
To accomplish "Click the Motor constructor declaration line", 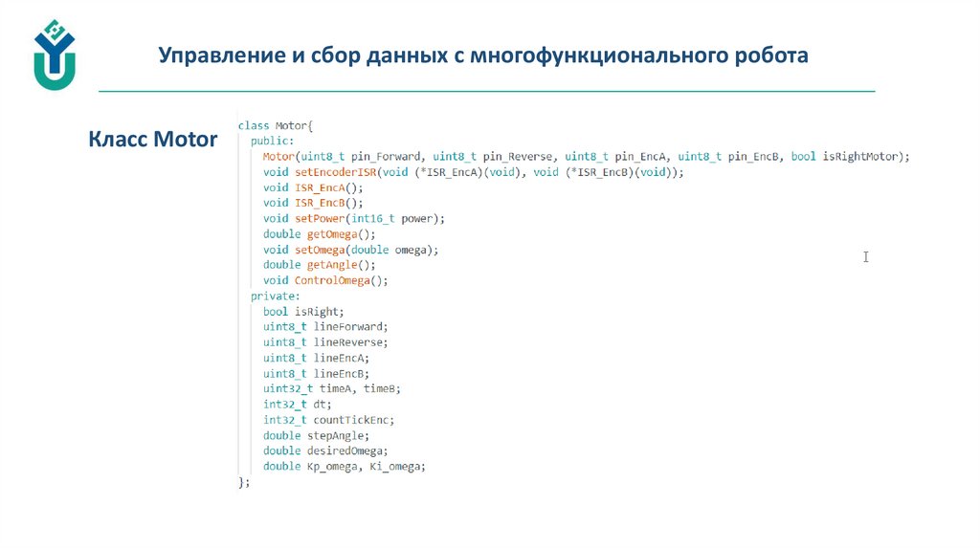I will point(587,157).
